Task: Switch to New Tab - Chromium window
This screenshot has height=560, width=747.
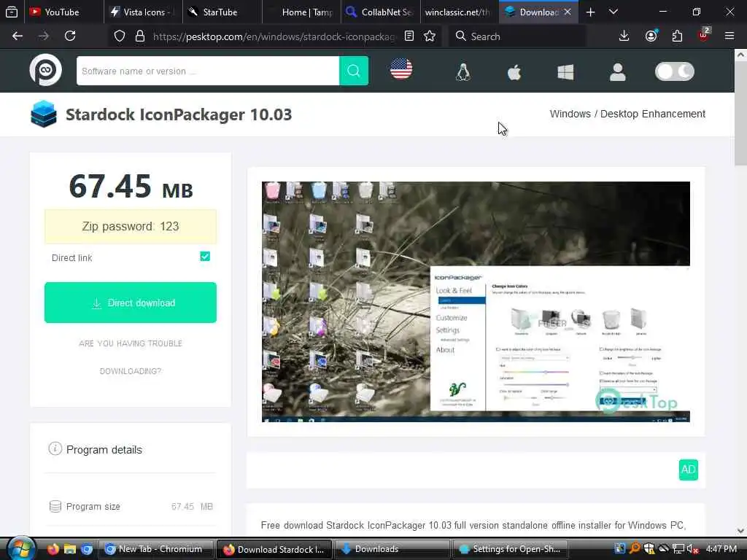Action: point(156,549)
